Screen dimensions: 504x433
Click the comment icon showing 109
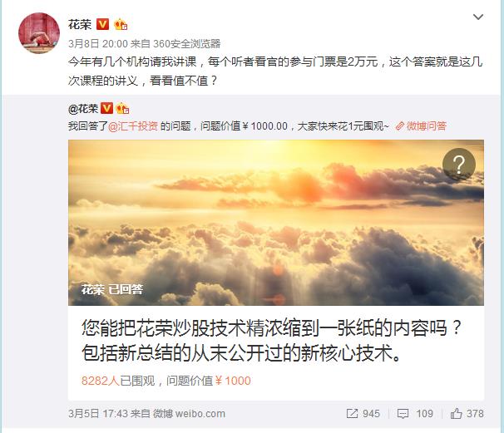(415, 413)
